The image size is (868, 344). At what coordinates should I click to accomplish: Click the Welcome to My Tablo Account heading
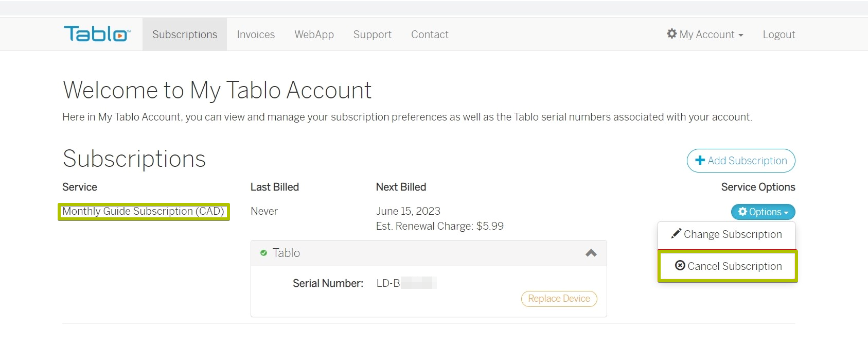click(217, 90)
